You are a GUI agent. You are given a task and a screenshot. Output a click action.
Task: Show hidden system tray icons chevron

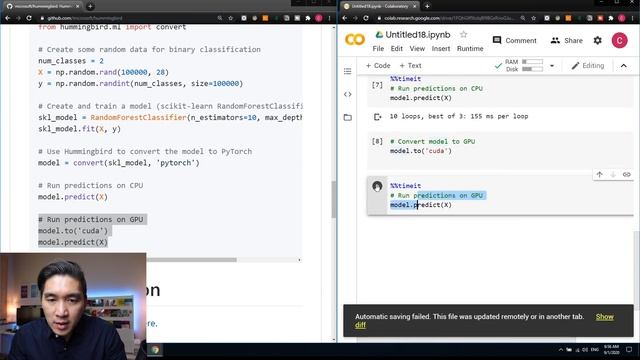pos(561,350)
